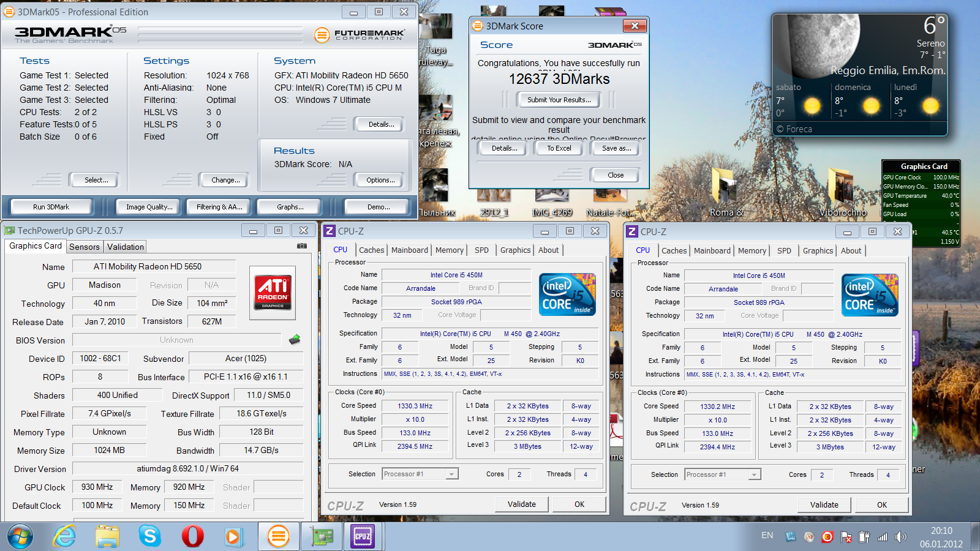Click GPU-Z Name field 'ATI Mobility Radeon HD 5650'
The width and height of the screenshot is (980, 551).
[x=154, y=266]
